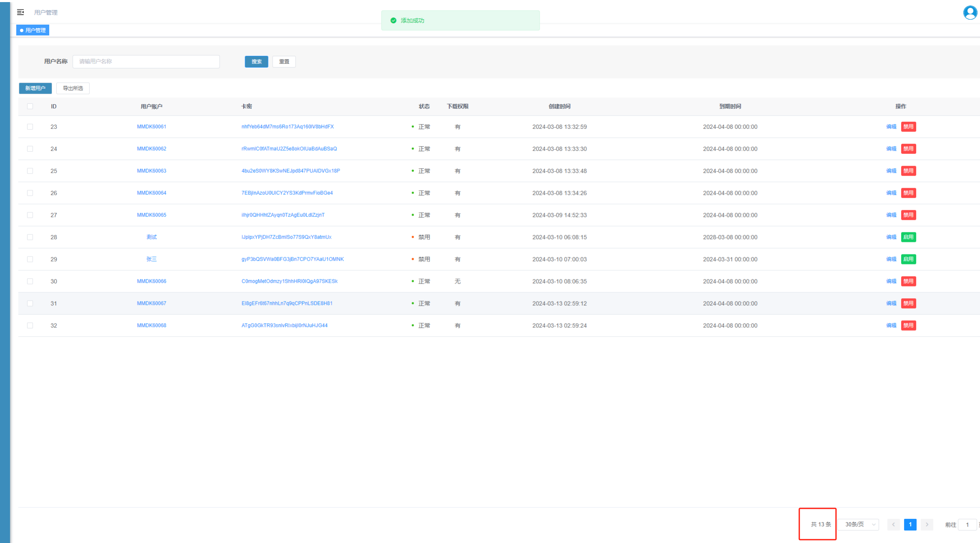Disable user MMDK60066
980x543 pixels.
[x=908, y=282]
